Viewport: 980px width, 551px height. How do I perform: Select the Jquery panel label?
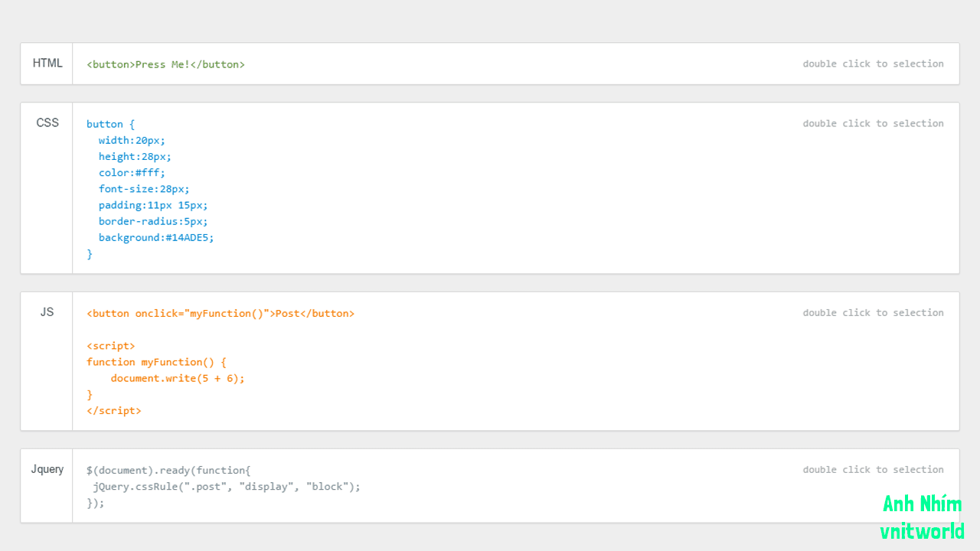47,468
